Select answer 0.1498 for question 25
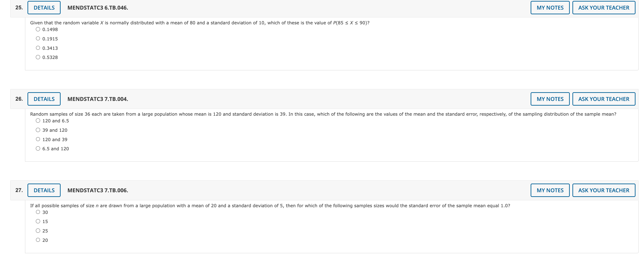Viewport: 644px width, 255px height. [38, 29]
